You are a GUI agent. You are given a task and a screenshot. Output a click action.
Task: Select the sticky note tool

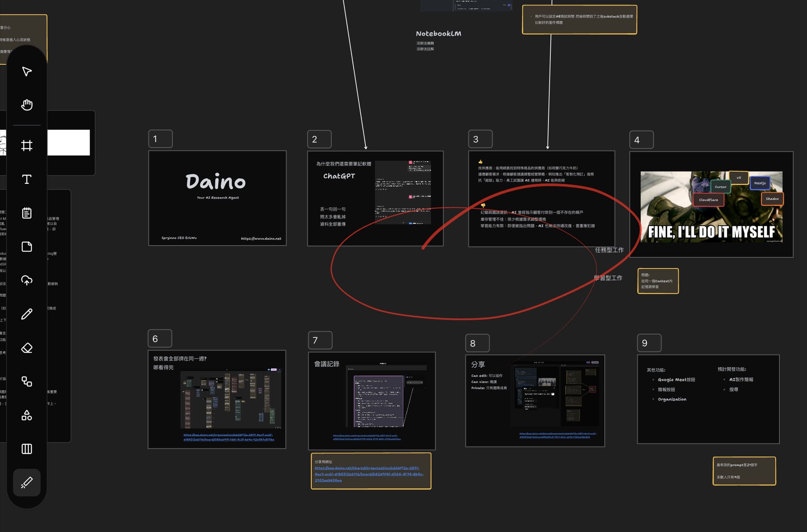point(27,247)
